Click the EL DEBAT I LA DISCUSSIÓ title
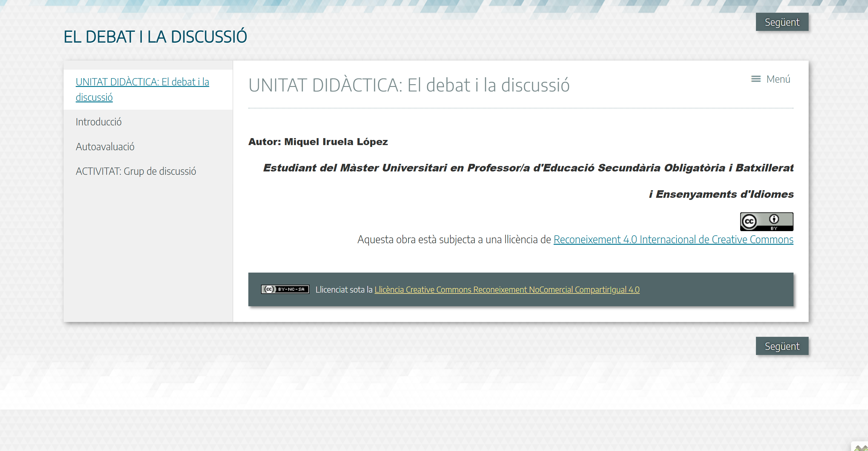This screenshot has height=451, width=868. click(x=155, y=37)
